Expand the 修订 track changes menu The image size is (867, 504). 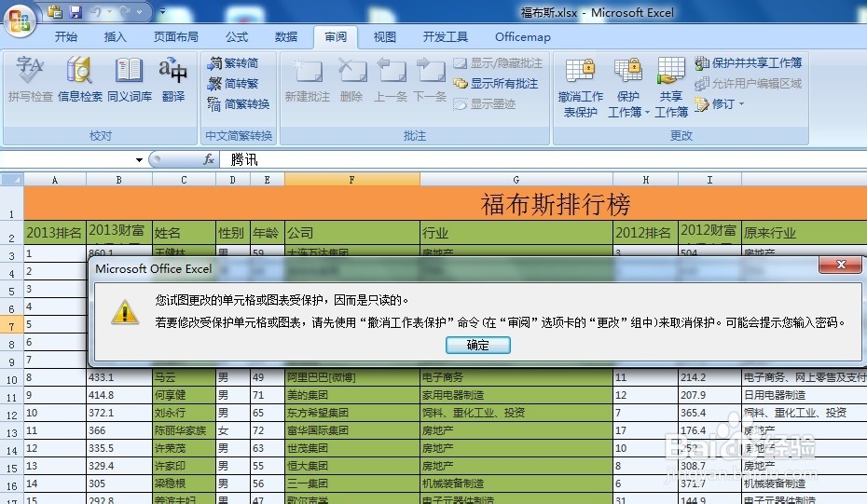[720, 104]
